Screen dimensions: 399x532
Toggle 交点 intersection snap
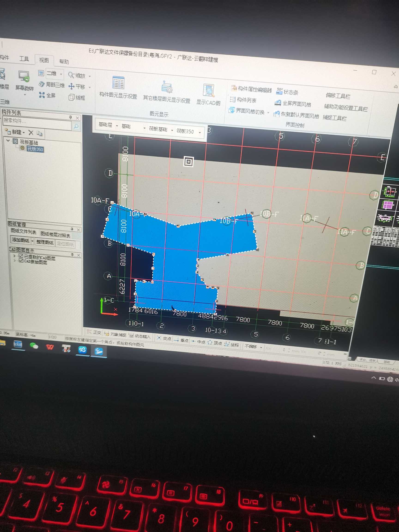164,338
